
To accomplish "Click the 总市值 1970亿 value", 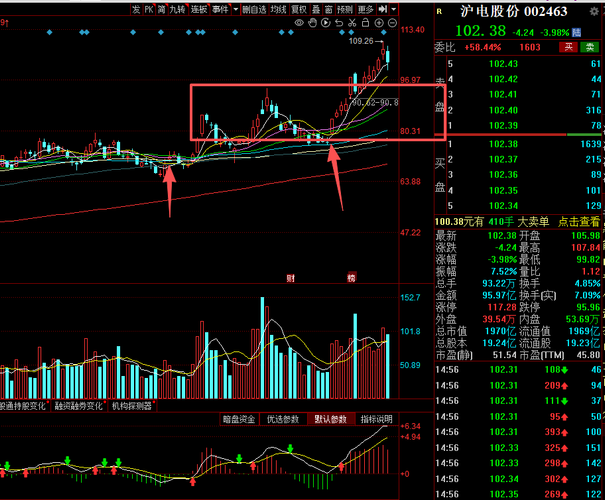I will [x=500, y=331].
